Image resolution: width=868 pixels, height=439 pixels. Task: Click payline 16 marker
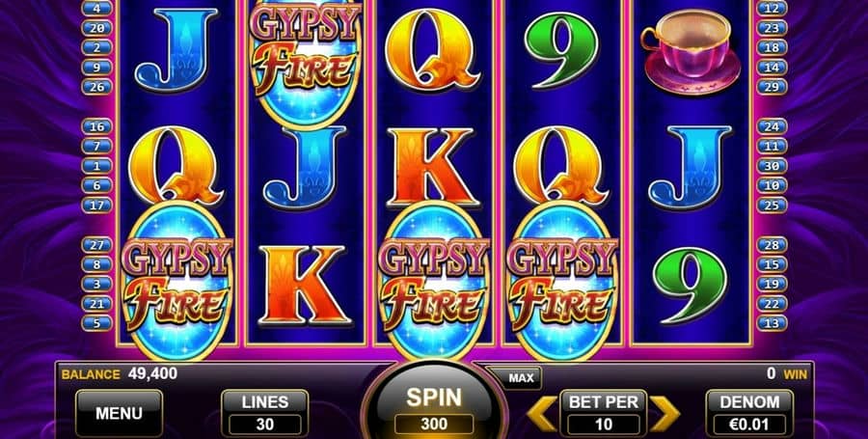[x=96, y=126]
